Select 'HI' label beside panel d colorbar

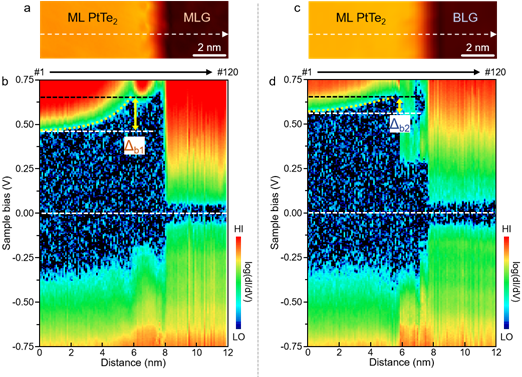pos(507,229)
